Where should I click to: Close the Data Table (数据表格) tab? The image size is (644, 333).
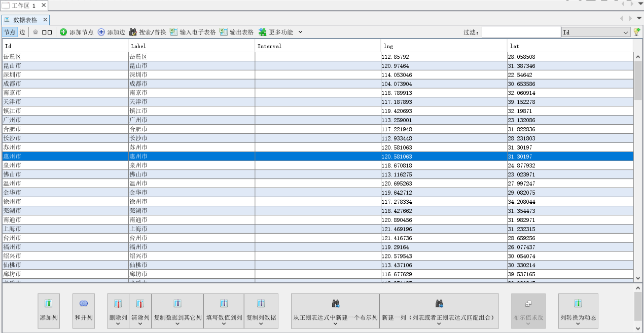pos(45,20)
